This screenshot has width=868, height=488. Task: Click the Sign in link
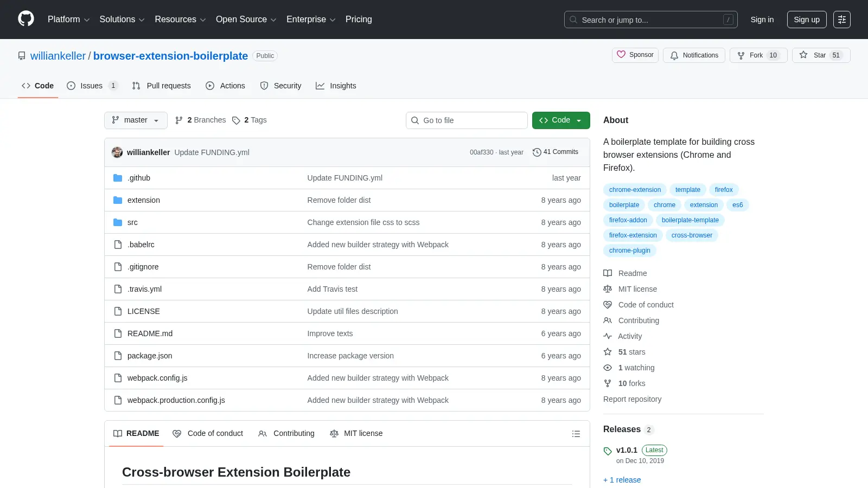point(762,20)
